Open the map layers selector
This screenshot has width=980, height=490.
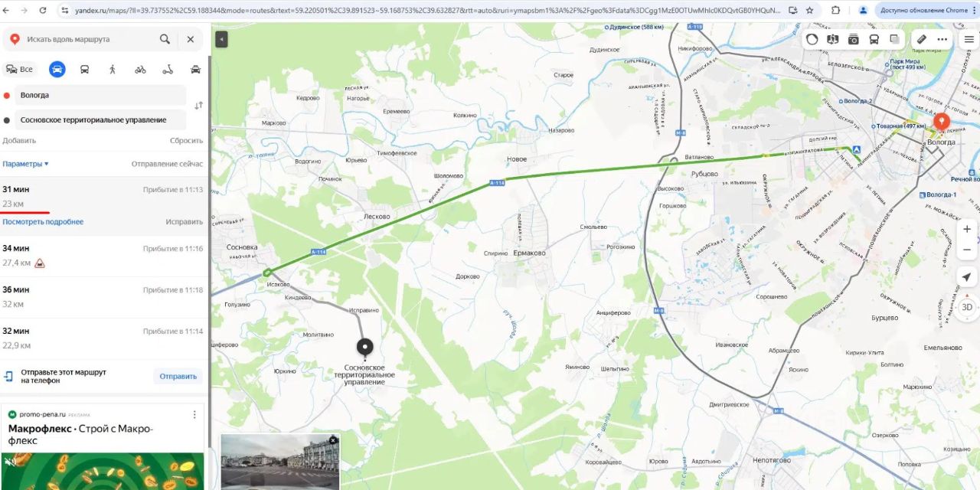click(x=894, y=39)
